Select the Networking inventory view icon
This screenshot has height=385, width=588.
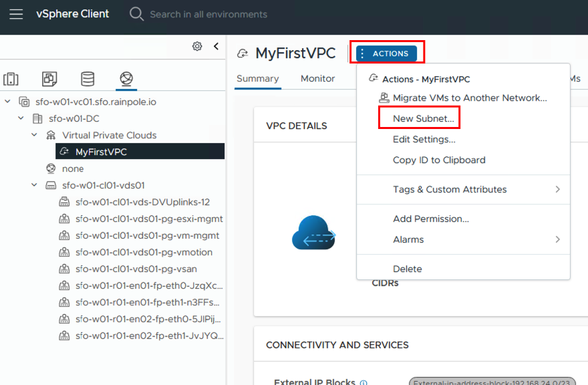click(126, 80)
